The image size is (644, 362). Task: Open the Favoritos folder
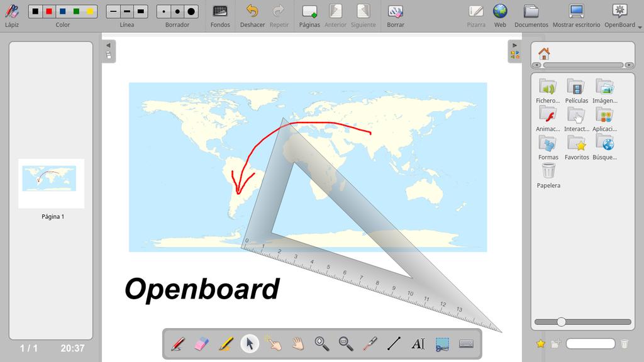(576, 147)
